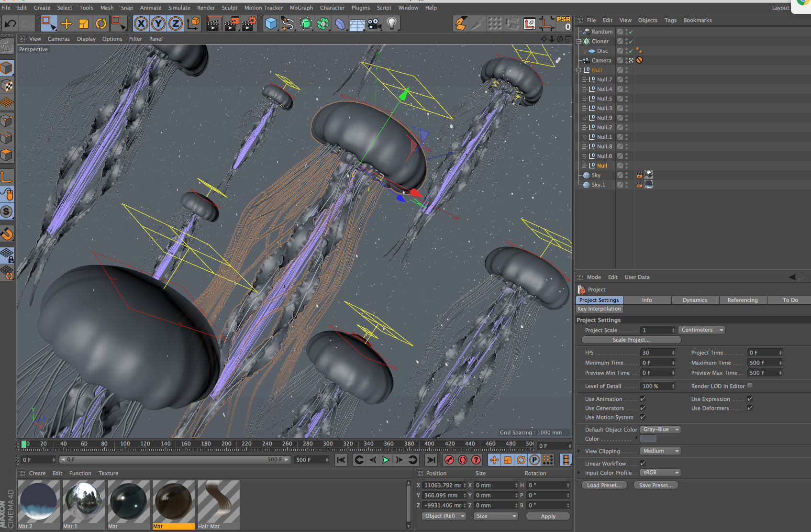
Task: Toggle the Use Deformers checkbox
Action: (750, 408)
